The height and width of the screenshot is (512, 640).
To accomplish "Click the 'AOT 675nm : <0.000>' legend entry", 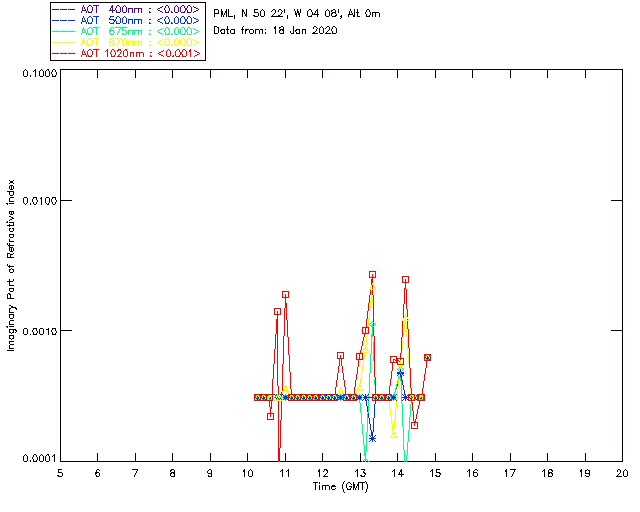I will [x=128, y=31].
